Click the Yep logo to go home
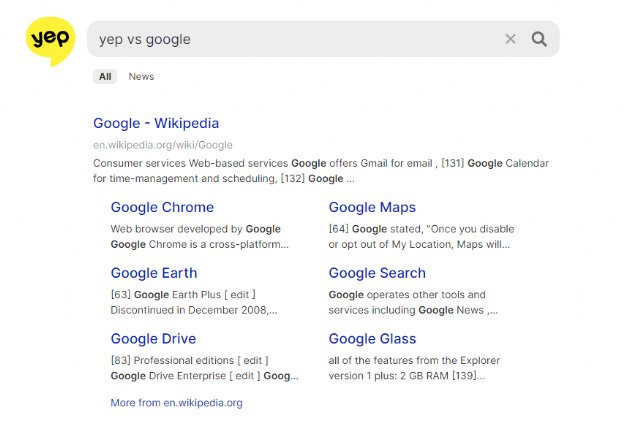The width and height of the screenshot is (640, 423). coord(50,41)
